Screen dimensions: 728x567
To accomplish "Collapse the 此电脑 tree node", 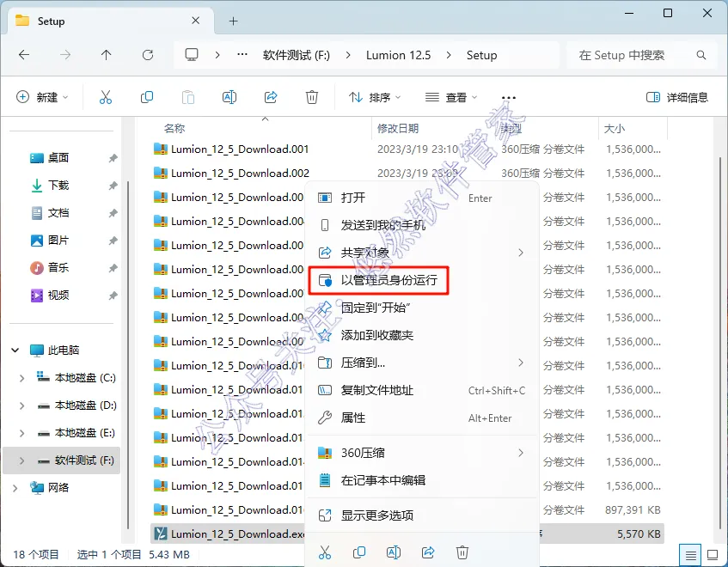I will [15, 350].
